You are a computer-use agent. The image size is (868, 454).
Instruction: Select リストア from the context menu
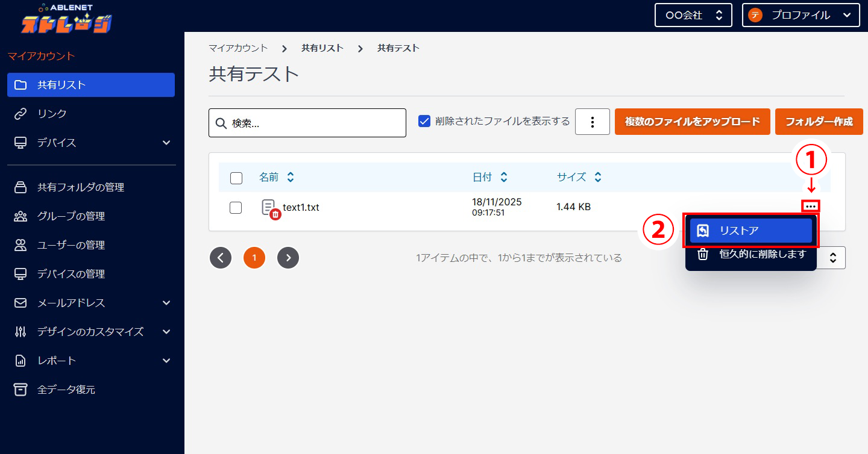pyautogui.click(x=750, y=230)
